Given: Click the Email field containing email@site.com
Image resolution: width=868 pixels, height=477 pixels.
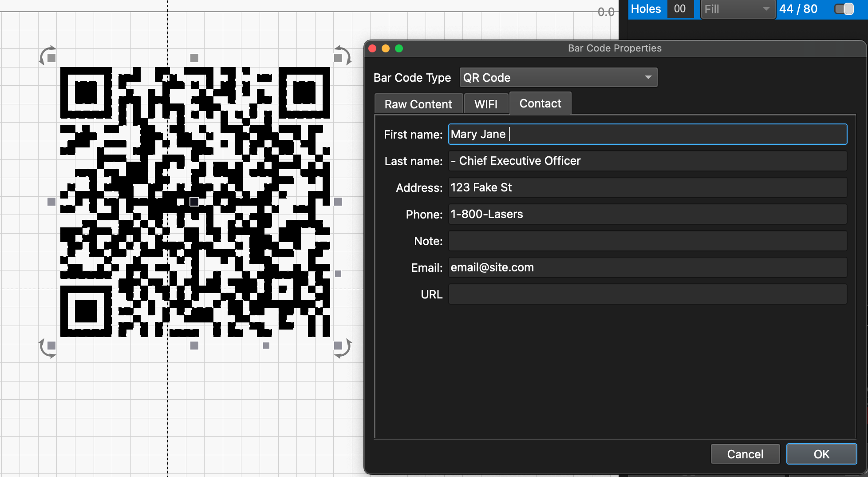Looking at the screenshot, I should 647,268.
